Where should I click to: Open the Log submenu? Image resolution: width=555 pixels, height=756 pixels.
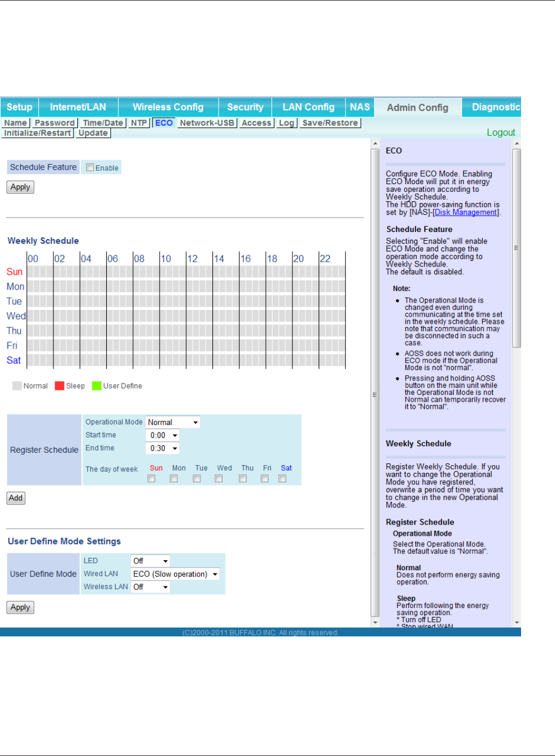286,123
